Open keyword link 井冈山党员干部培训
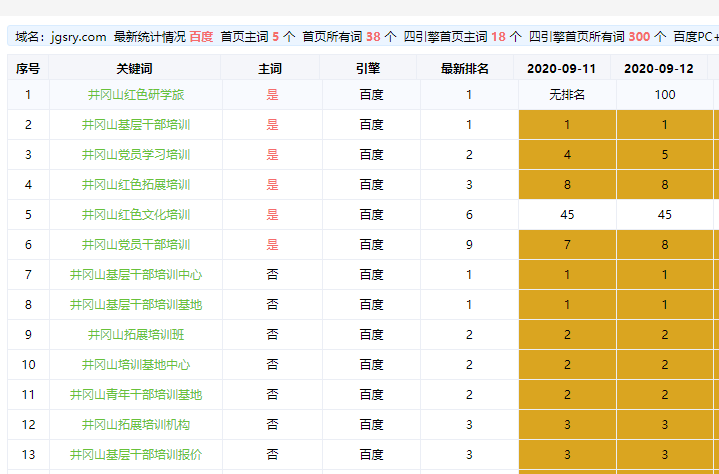This screenshot has height=474, width=719. tap(136, 245)
